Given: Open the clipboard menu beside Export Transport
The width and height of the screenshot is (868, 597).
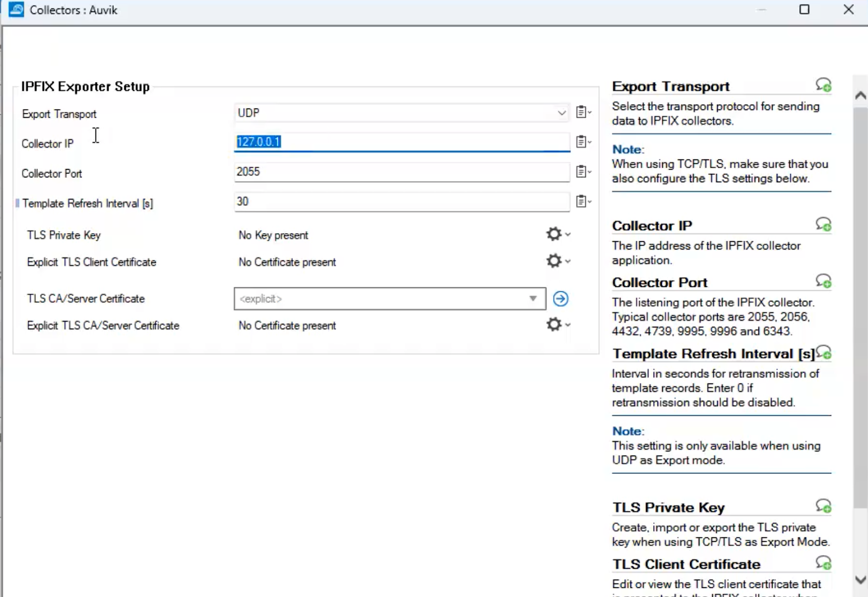Looking at the screenshot, I should 583,112.
